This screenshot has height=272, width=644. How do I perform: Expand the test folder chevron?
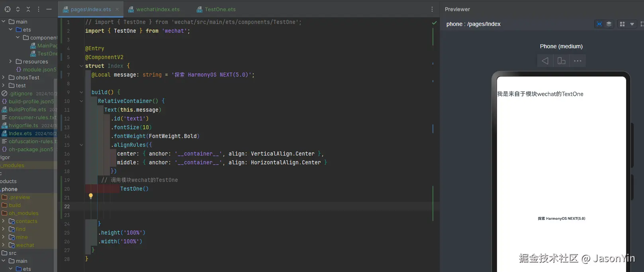point(3,85)
